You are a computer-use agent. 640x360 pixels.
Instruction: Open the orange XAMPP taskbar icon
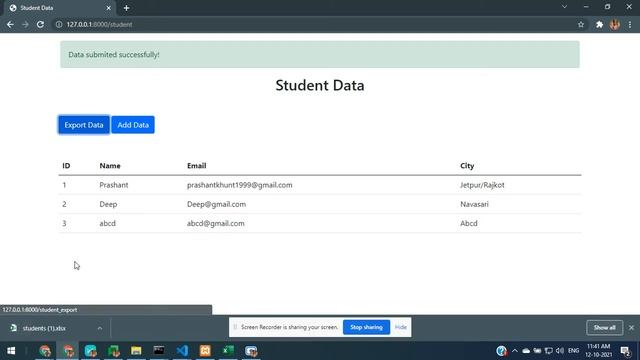tap(205, 351)
